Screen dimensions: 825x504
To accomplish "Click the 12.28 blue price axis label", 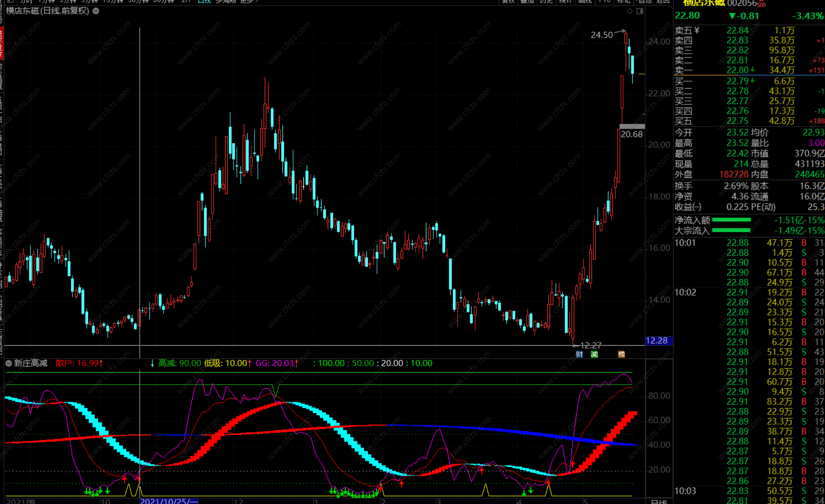I will (x=659, y=341).
